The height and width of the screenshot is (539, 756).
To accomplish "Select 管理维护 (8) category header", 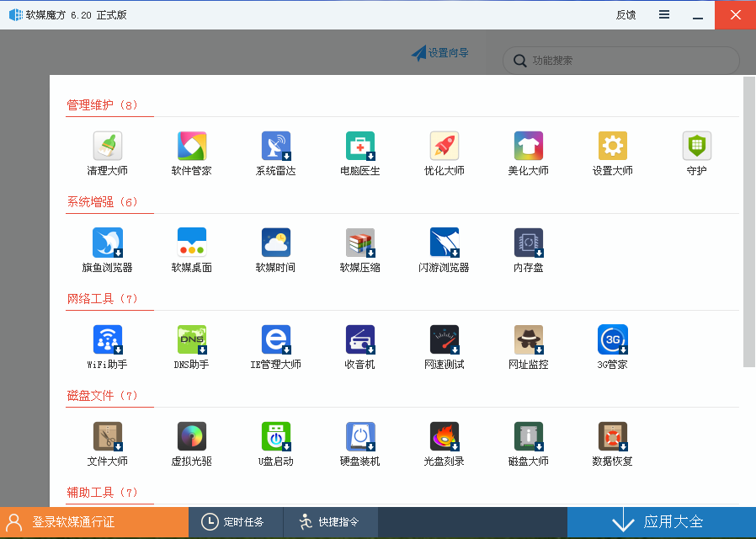I will pos(102,105).
